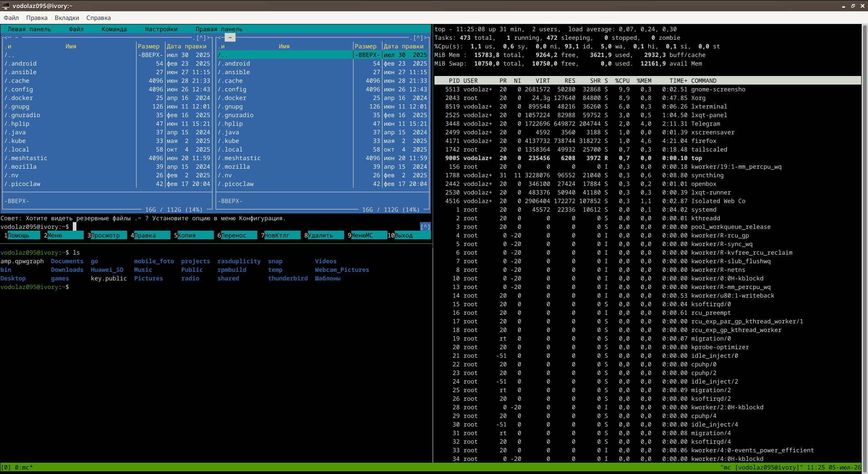Viewport: 868px width, 474px height.
Task: Click the 4 Правка function key button
Action: click(151, 235)
